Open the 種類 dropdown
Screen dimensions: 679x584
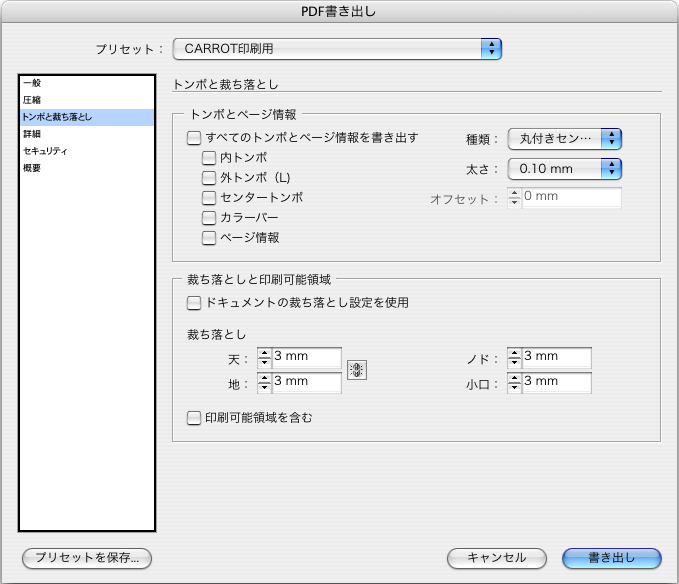pyautogui.click(x=564, y=139)
